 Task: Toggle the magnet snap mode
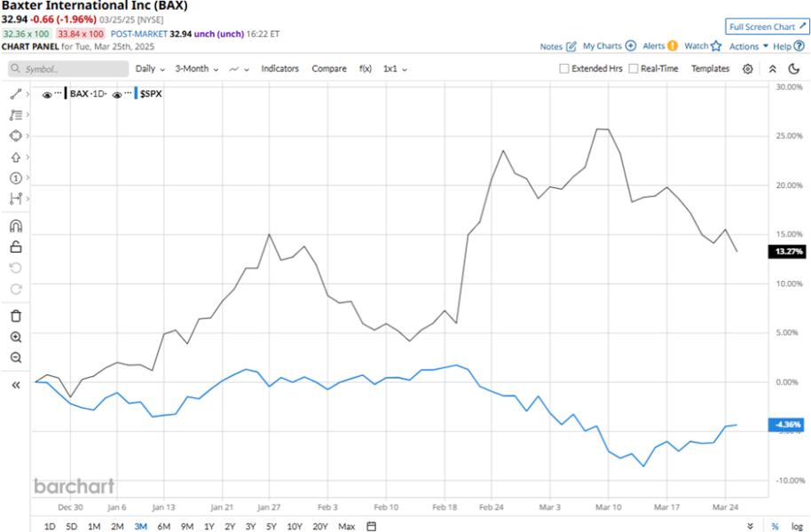point(15,226)
